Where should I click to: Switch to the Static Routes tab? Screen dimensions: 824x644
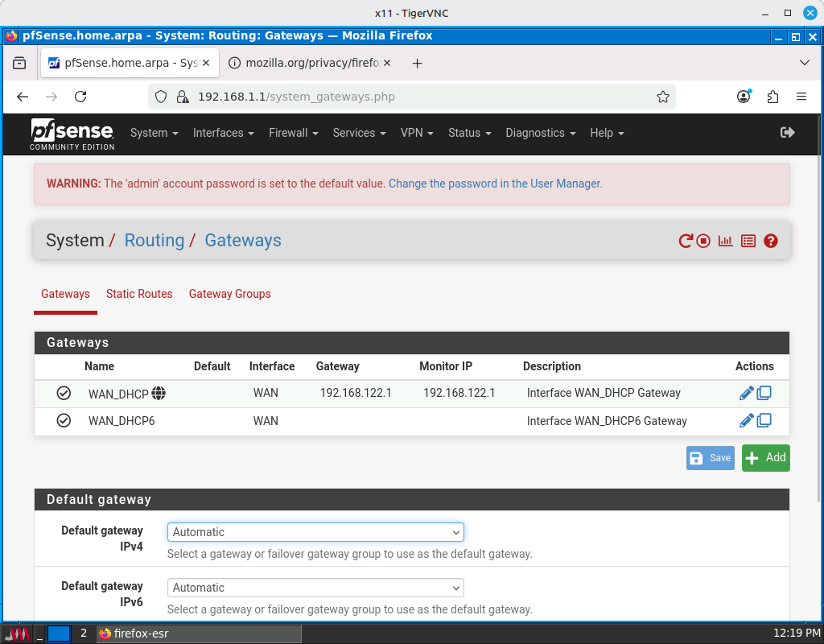tap(139, 294)
